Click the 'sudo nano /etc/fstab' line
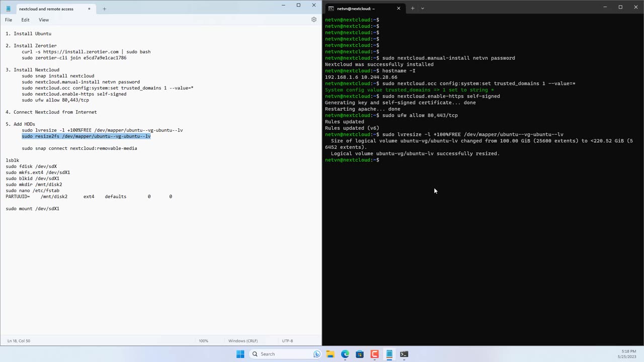The height and width of the screenshot is (362, 644). (x=32, y=191)
